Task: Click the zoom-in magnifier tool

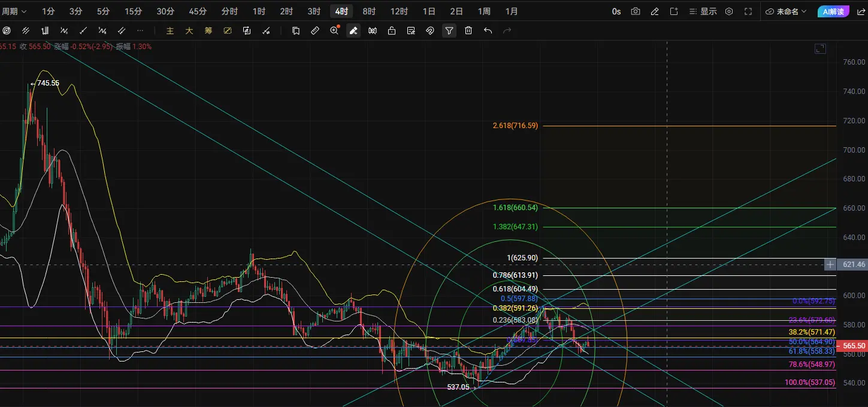Action: (x=334, y=31)
